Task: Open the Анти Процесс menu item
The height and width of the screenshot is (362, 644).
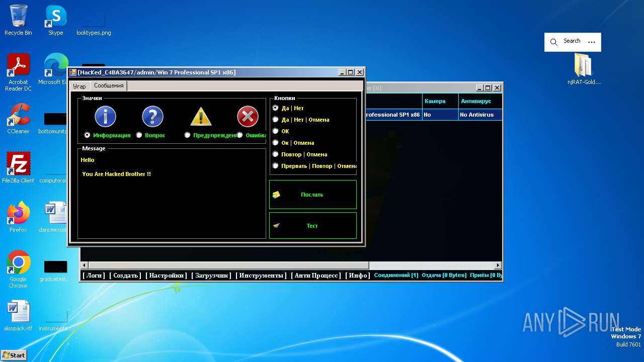Action: click(x=316, y=276)
